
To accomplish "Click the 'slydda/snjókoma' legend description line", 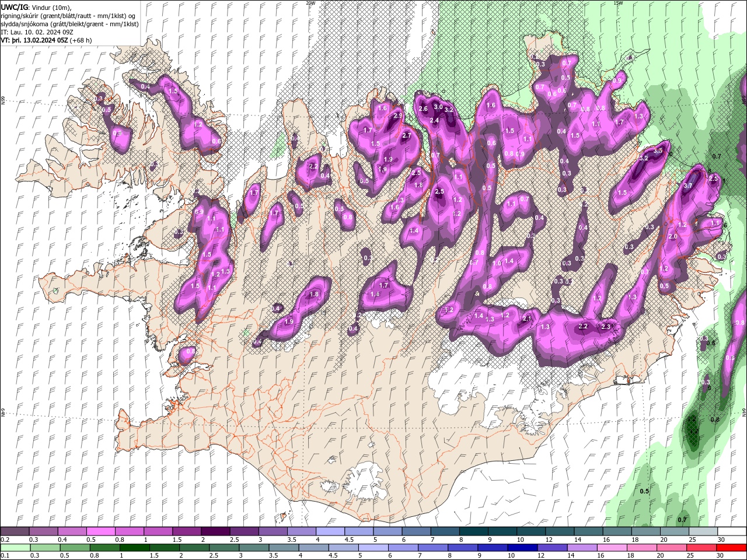I will tap(69, 24).
